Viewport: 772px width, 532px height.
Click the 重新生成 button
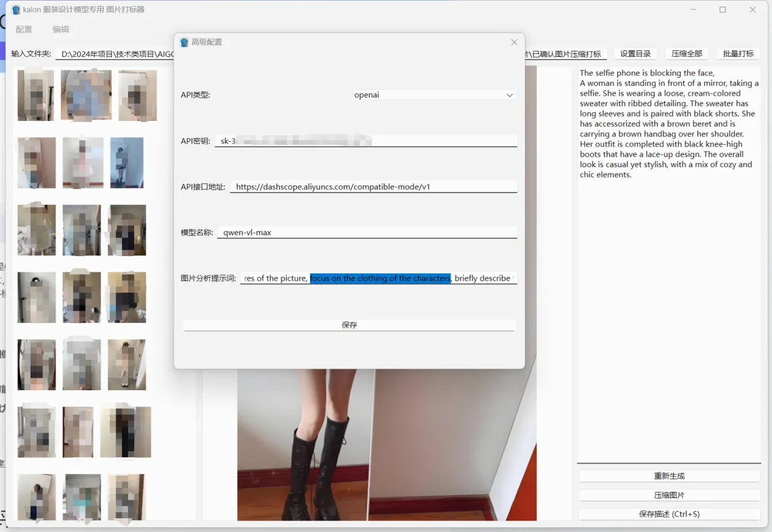[669, 476]
